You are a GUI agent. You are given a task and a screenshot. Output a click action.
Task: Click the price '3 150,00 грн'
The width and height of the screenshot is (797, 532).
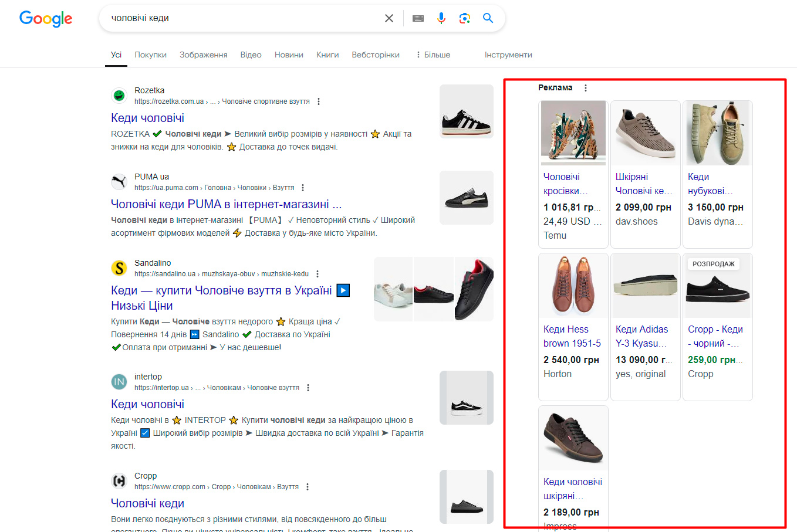[x=715, y=207]
